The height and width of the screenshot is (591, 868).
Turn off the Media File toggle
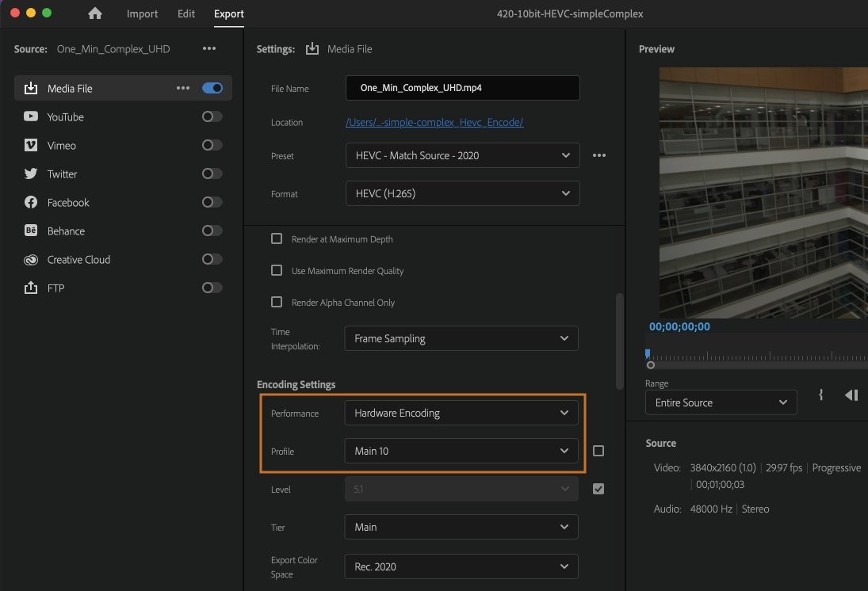(x=212, y=88)
